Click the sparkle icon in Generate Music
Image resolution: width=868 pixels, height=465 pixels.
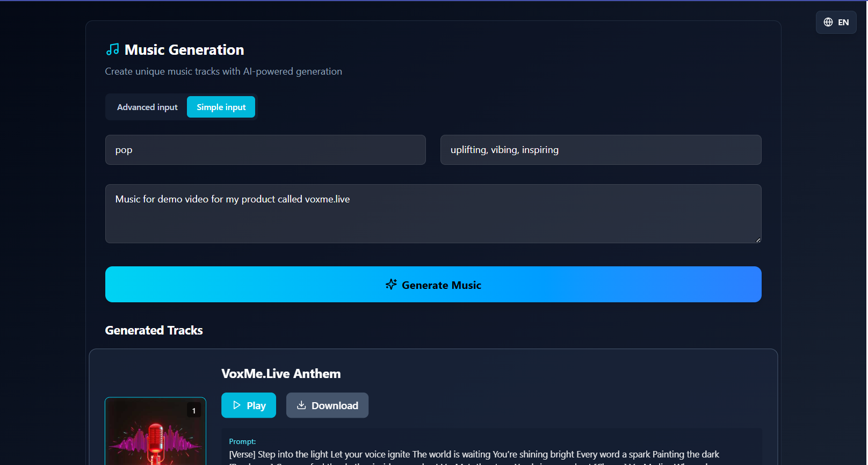coord(391,285)
